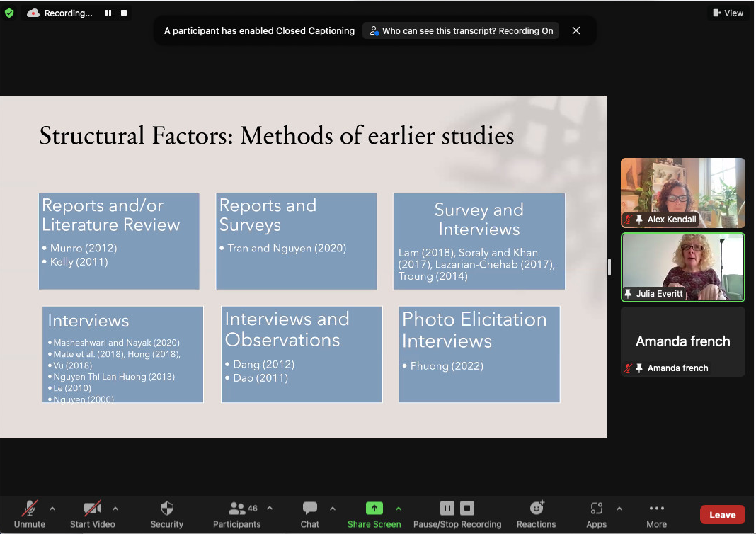Stop recording using top-left stop button

point(124,13)
